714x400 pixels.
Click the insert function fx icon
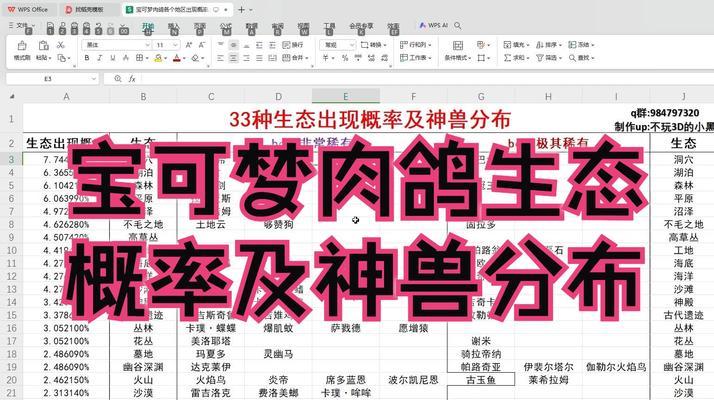(x=132, y=79)
